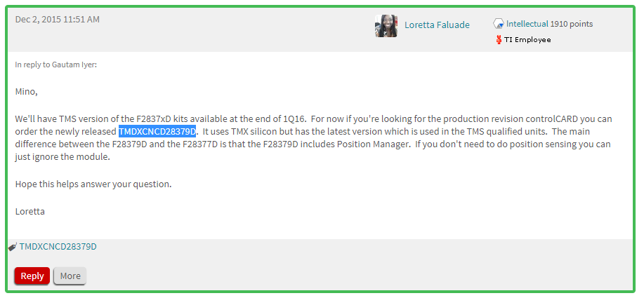
Task: Open the More options button
Action: pos(70,276)
